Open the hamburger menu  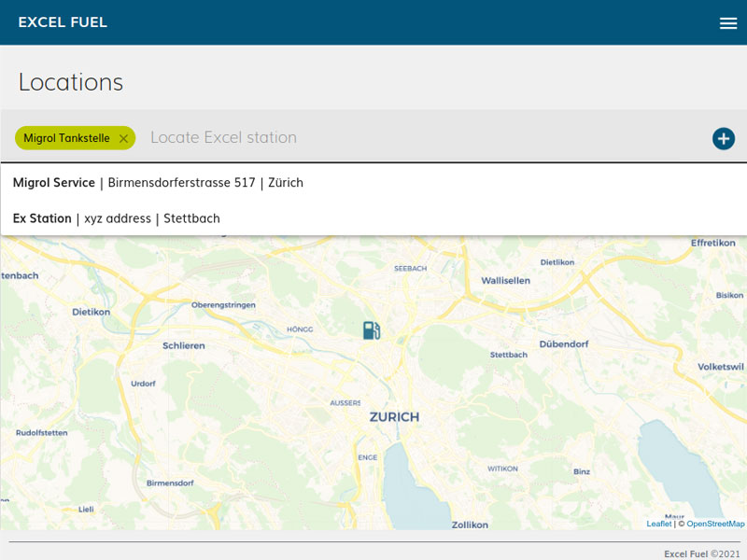pos(728,23)
